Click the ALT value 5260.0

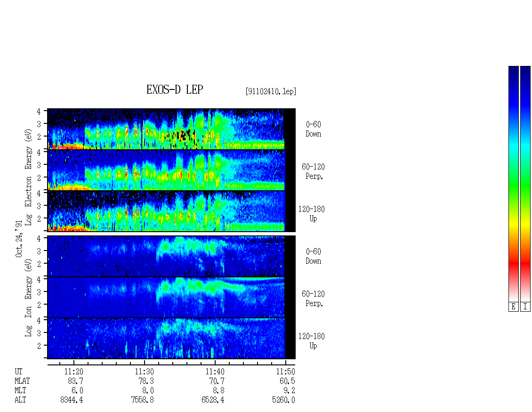(x=283, y=400)
